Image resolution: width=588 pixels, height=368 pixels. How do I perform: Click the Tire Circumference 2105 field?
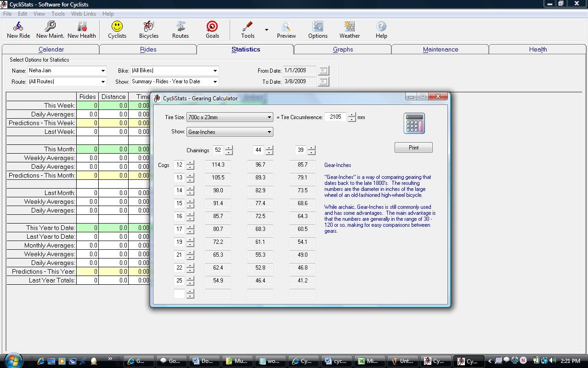(x=336, y=117)
